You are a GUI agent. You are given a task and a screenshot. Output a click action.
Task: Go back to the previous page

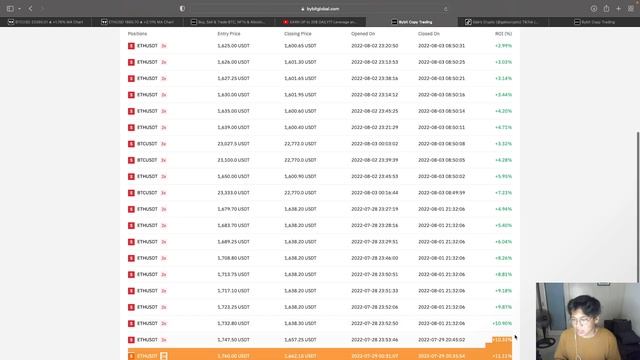(x=30, y=9)
